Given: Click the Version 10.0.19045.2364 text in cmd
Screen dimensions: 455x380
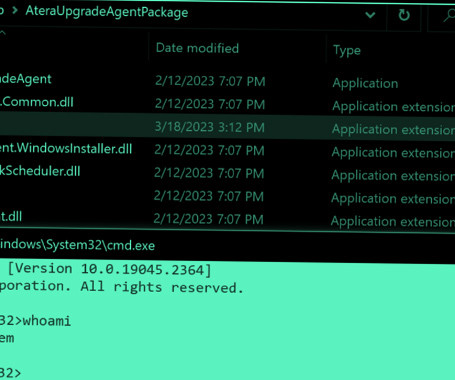Looking at the screenshot, I should pos(109,269).
